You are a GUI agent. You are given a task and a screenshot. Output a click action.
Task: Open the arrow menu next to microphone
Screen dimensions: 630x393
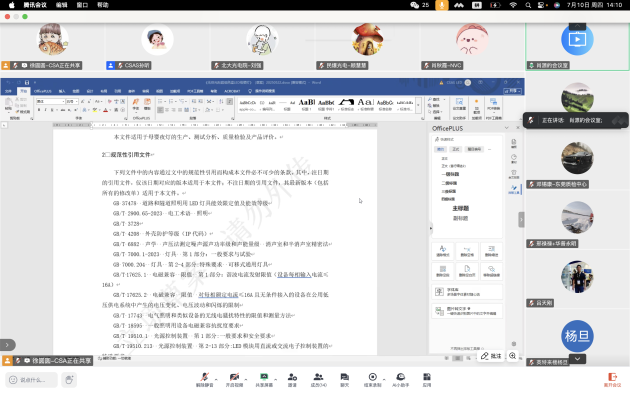[x=216, y=379]
